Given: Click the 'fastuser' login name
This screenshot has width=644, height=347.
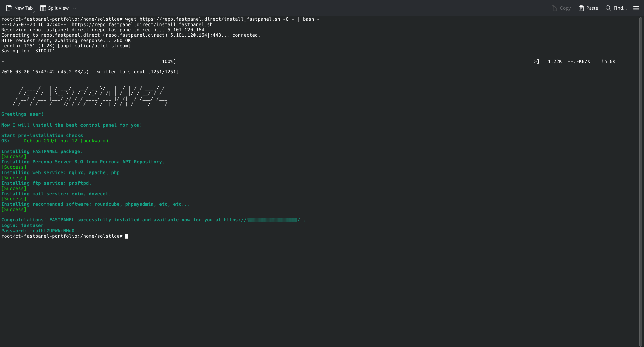Looking at the screenshot, I should (32, 225).
